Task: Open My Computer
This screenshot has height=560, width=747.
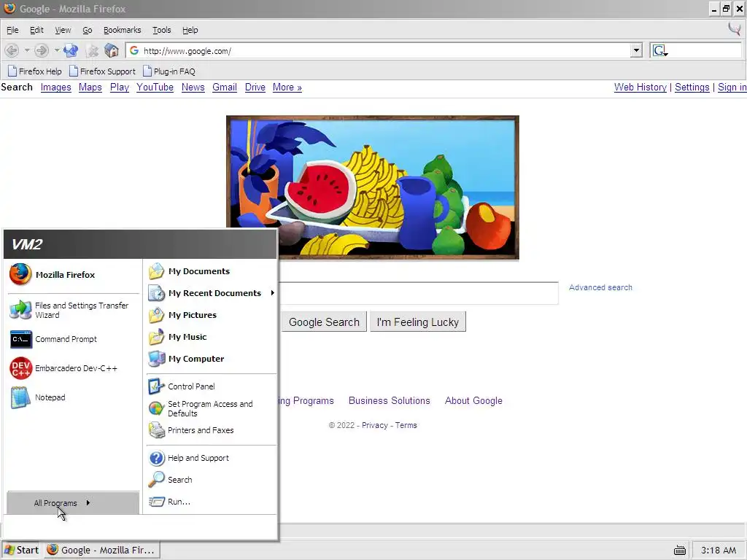Action: pos(211,359)
